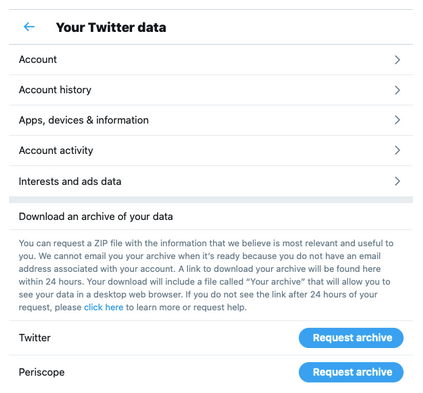Request archive for Periscope
Viewport: 423px width, 393px height.
(x=351, y=372)
